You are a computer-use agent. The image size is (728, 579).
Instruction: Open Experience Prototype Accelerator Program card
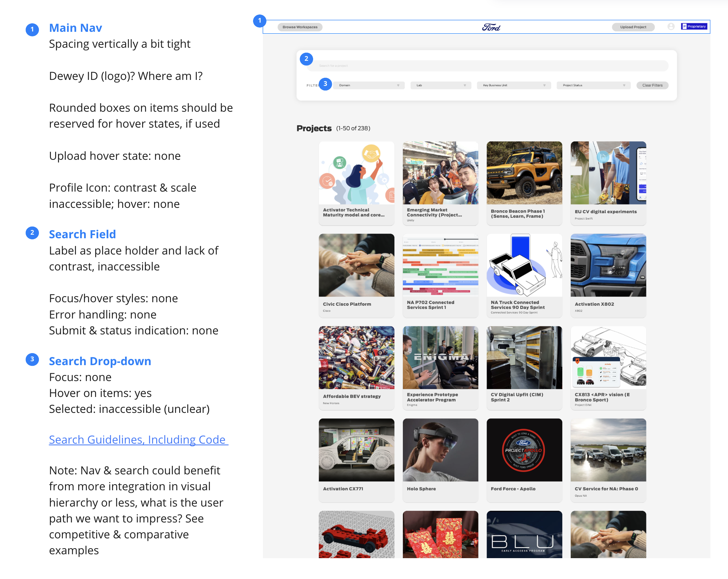point(440,368)
